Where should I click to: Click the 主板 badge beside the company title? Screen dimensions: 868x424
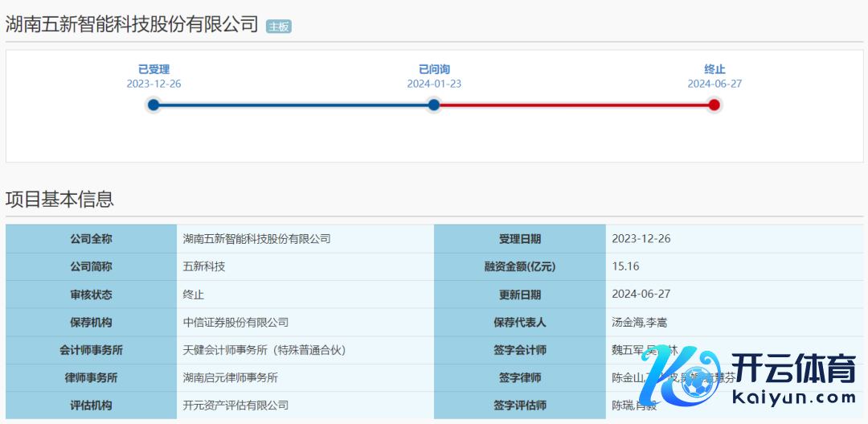pos(279,27)
